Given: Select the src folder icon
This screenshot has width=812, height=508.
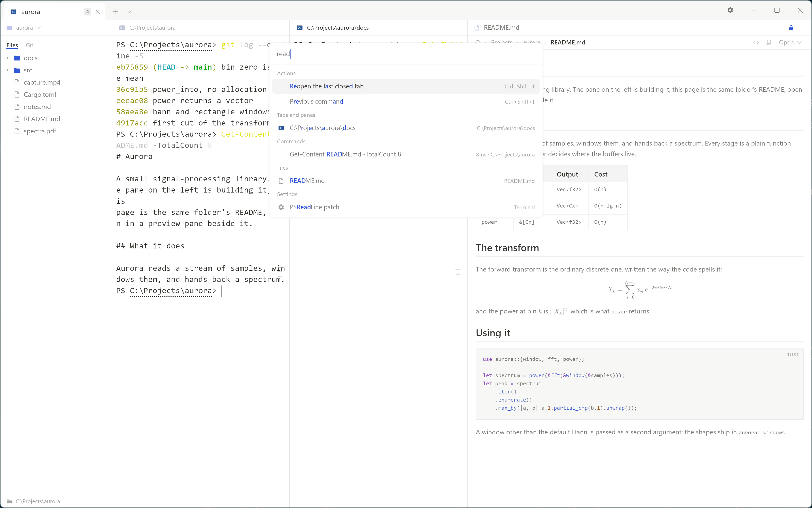Looking at the screenshot, I should pyautogui.click(x=17, y=70).
